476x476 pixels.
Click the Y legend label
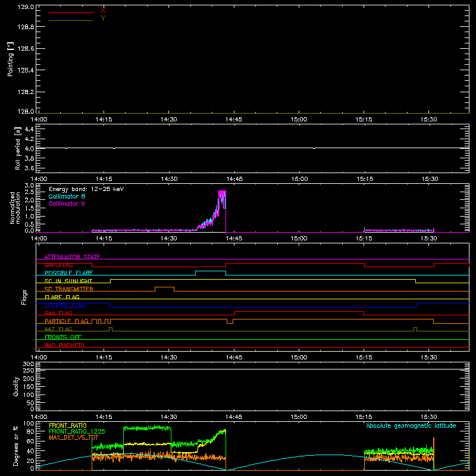click(103, 18)
